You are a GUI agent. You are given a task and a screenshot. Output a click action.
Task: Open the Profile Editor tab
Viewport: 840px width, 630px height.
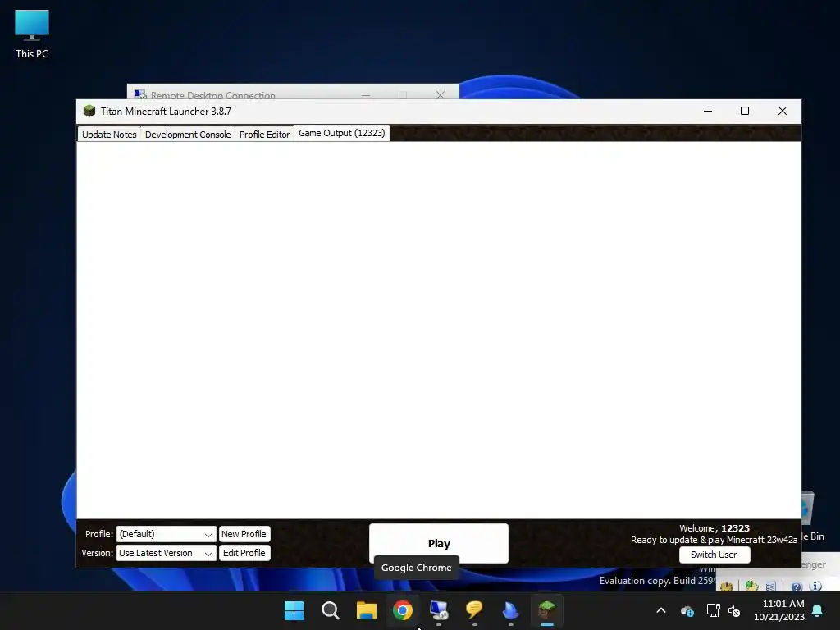(264, 135)
